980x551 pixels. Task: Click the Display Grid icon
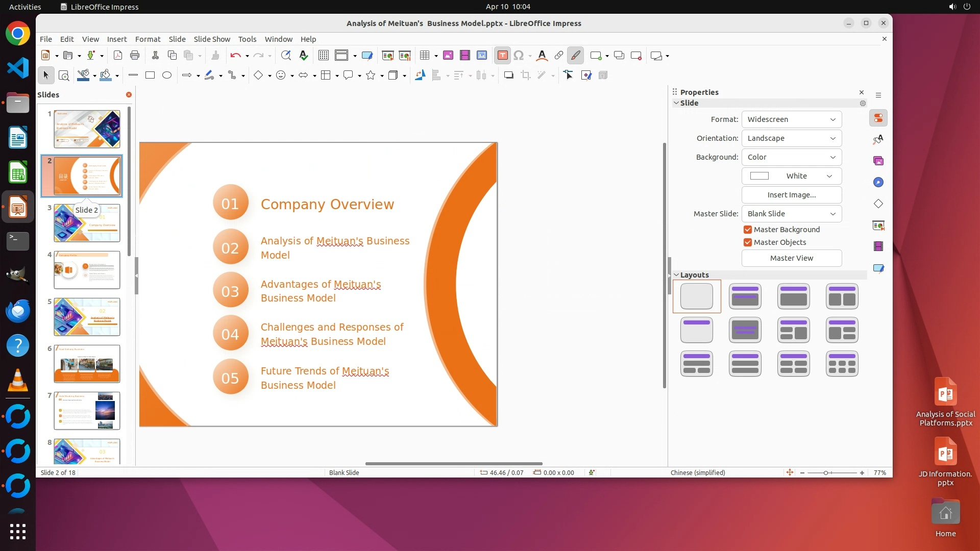[x=323, y=56]
